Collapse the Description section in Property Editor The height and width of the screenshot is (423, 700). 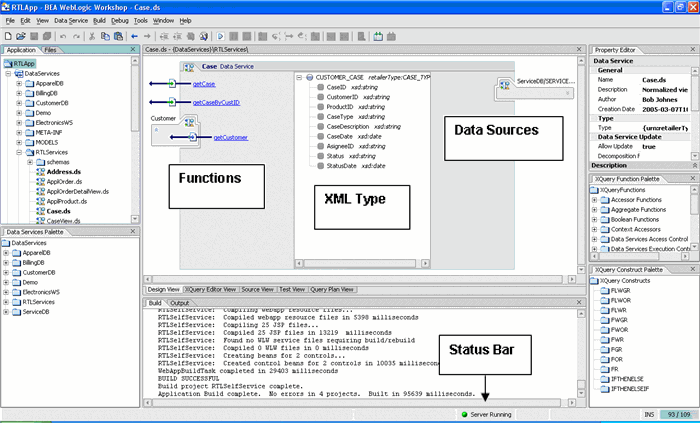point(695,166)
